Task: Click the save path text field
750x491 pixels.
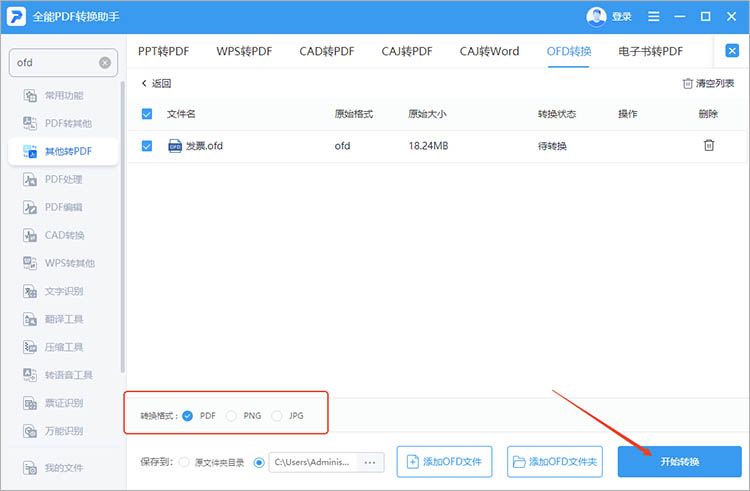Action: pos(313,462)
